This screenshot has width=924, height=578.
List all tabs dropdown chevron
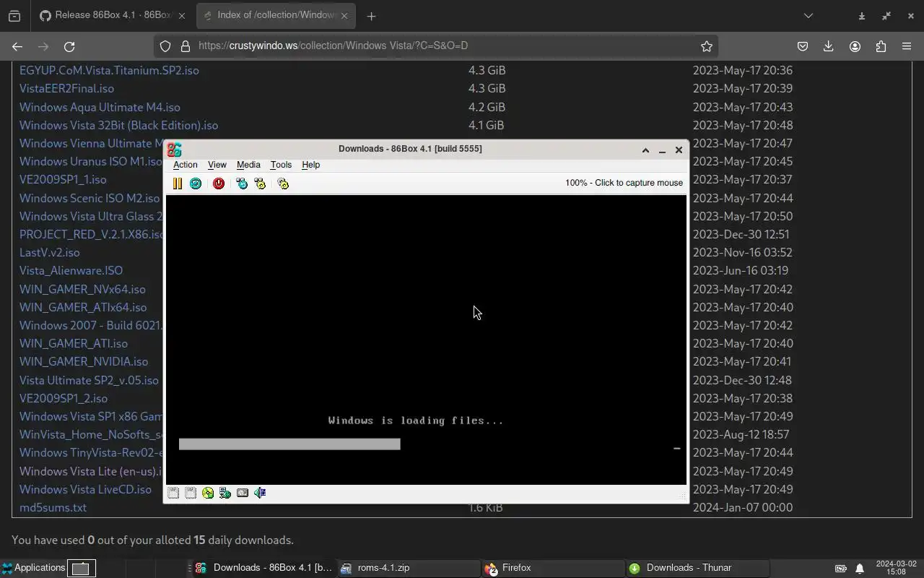pos(808,16)
